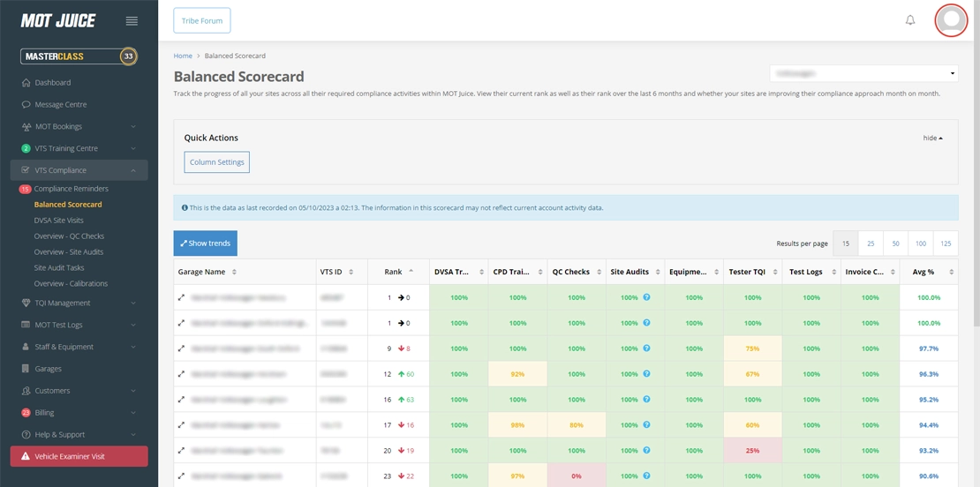Expand the Customers chevron
The image size is (980, 487).
pos(133,391)
